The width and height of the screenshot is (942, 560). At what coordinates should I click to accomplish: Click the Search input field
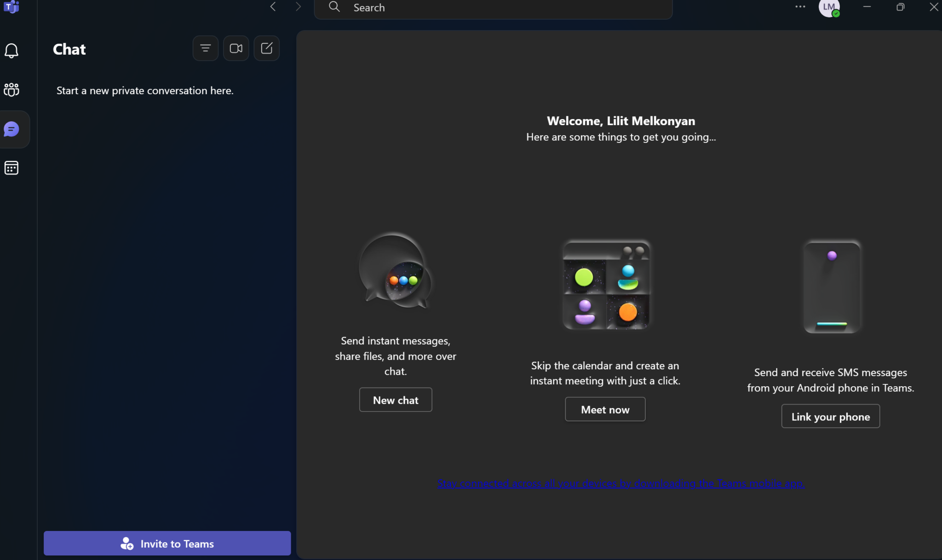point(506,8)
